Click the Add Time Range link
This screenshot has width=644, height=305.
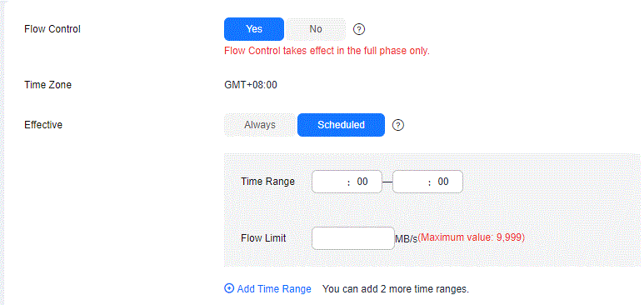pos(274,289)
